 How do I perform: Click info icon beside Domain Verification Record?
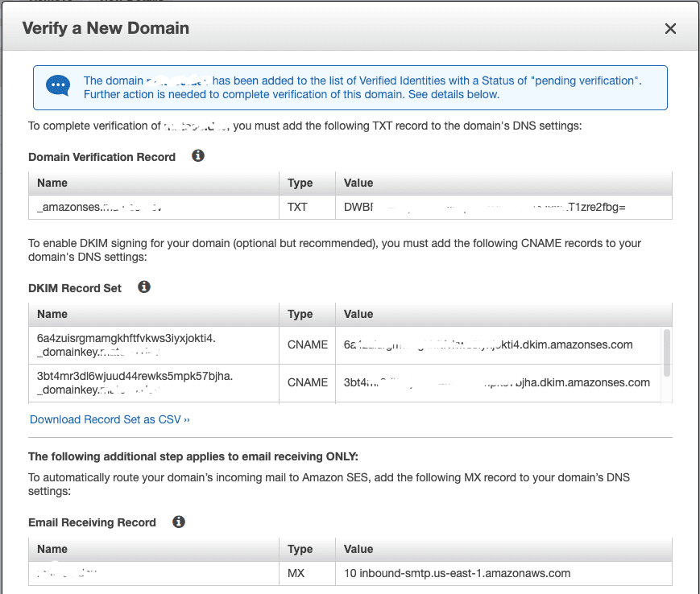tap(198, 156)
